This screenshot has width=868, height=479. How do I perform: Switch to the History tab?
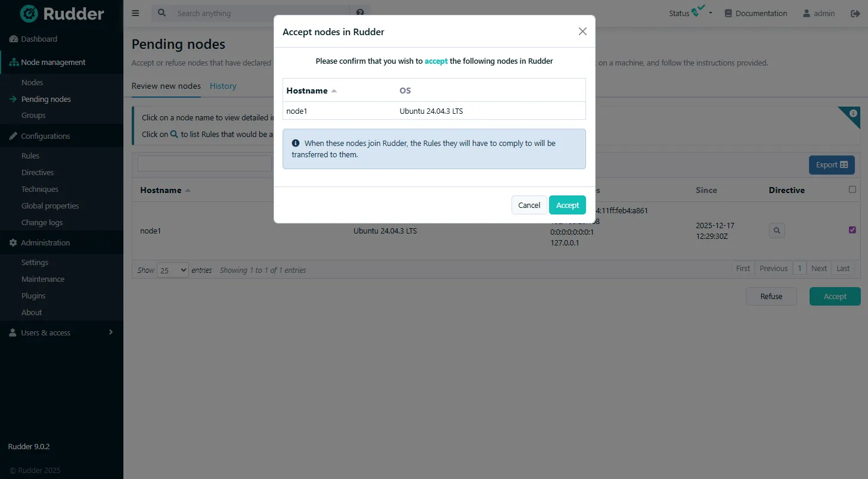(222, 86)
